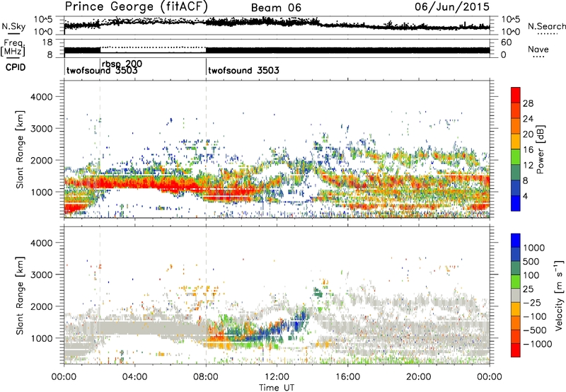Click the "18" frequency axis tick label

point(47,42)
